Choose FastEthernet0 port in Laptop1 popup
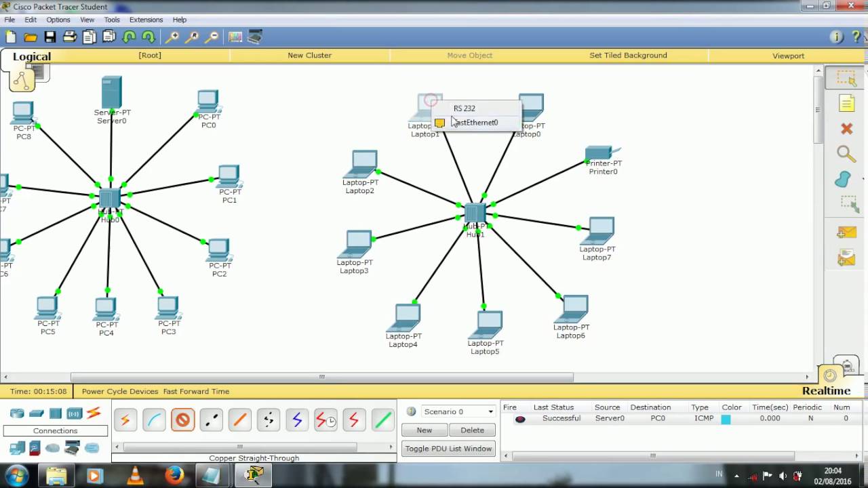The width and height of the screenshot is (868, 488). pyautogui.click(x=476, y=123)
